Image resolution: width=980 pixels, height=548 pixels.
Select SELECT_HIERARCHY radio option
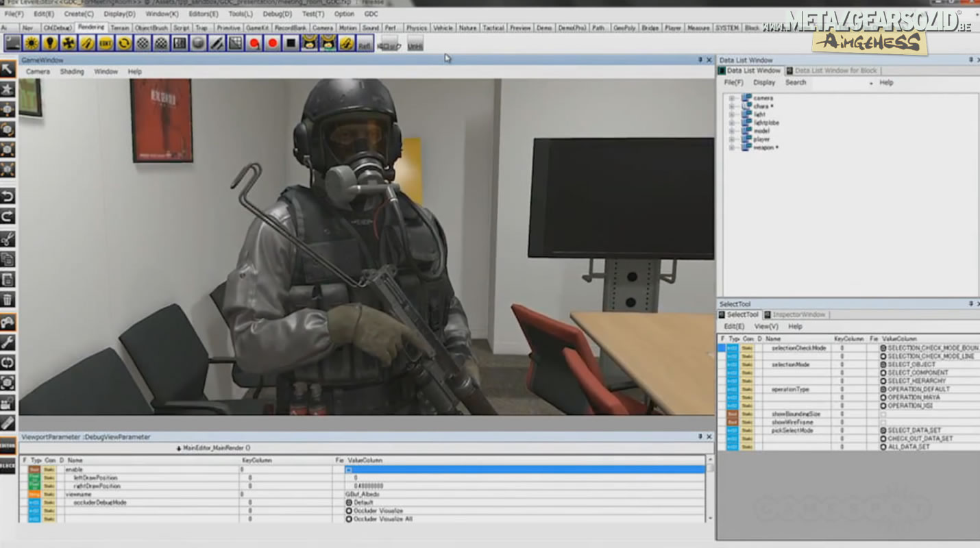point(883,381)
